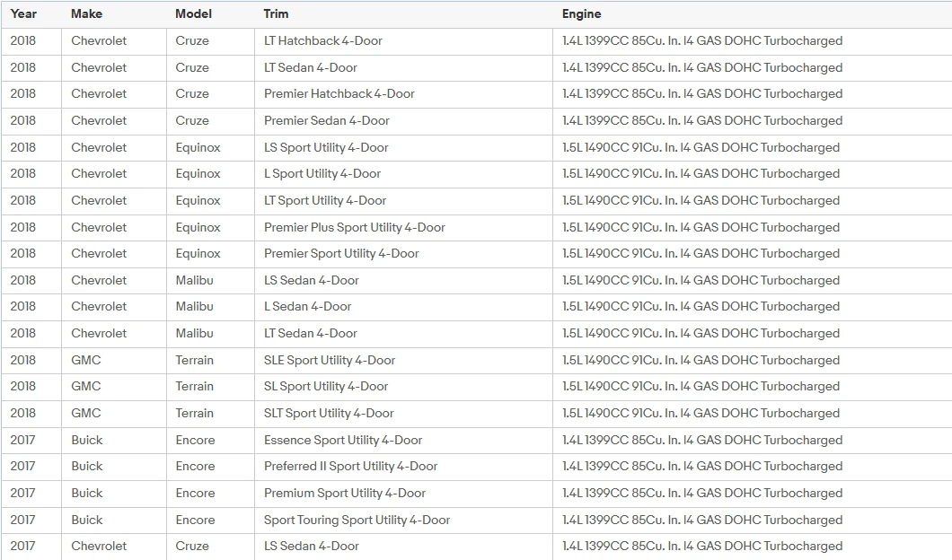Viewport: 952px width, 560px height.
Task: Select 'LT Sedan 4-Door' in the Malibu row
Action: click(310, 333)
